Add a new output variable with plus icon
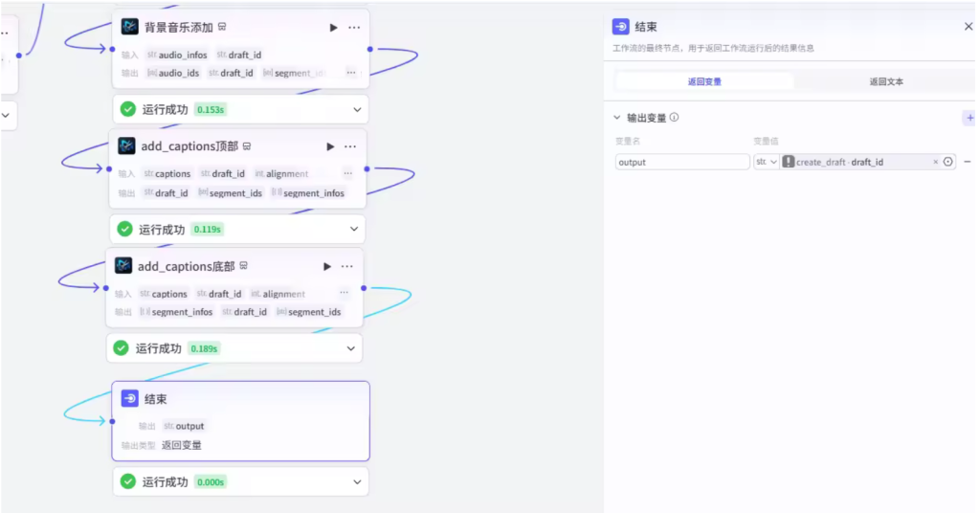Screen dimensions: 980x513 (969, 118)
